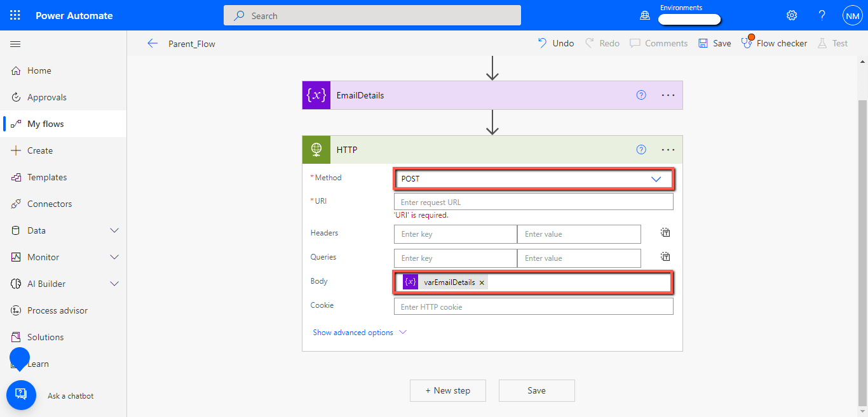Expand the Data section chevron
868x417 pixels.
pos(115,230)
